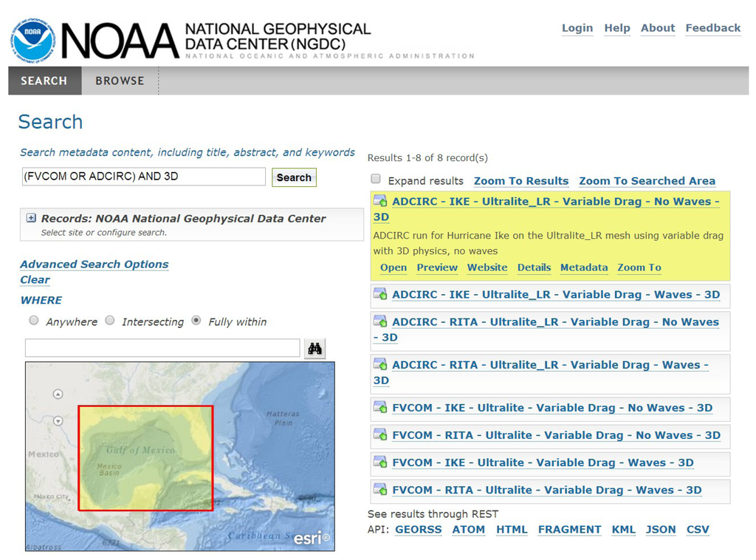Select the Intersecting radio option
The width and height of the screenshot is (756, 560).
click(x=110, y=321)
